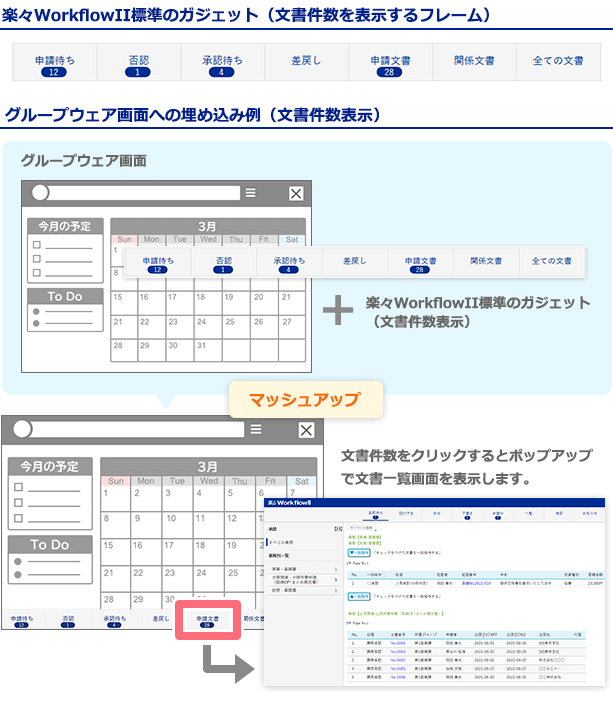Image resolution: width=613 pixels, height=706 pixels.
Task: Click 否認 in the gadget overlaying the upper calendar
Action: (x=224, y=262)
